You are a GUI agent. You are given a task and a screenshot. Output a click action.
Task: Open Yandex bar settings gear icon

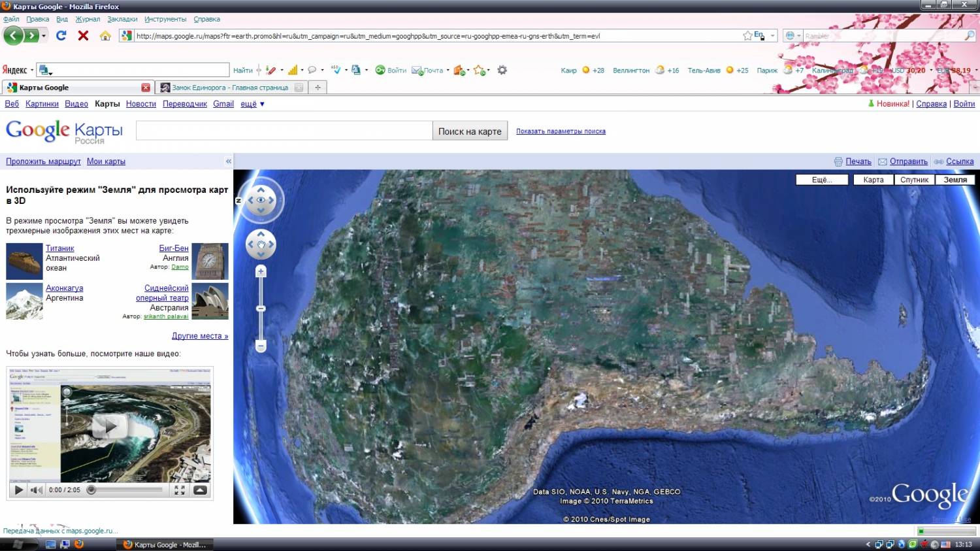click(x=502, y=70)
